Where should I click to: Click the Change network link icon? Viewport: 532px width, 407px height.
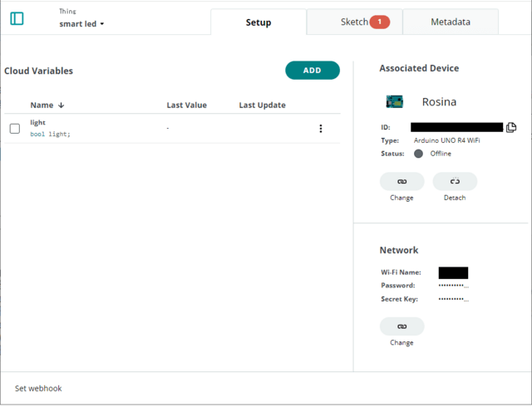[x=401, y=326]
